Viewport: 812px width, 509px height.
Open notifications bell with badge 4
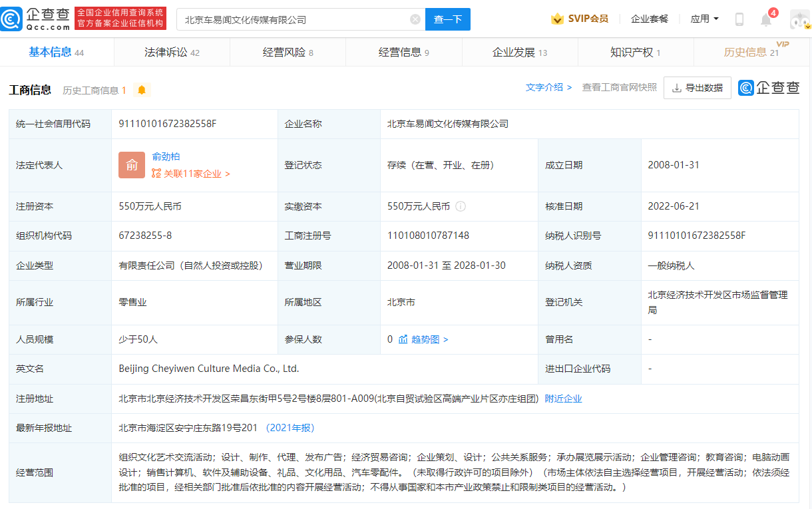click(766, 20)
